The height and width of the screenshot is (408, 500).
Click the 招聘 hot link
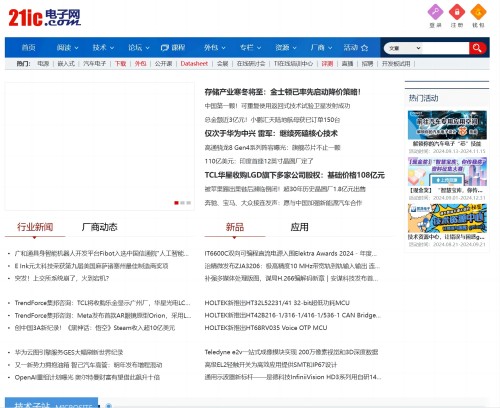point(367,63)
